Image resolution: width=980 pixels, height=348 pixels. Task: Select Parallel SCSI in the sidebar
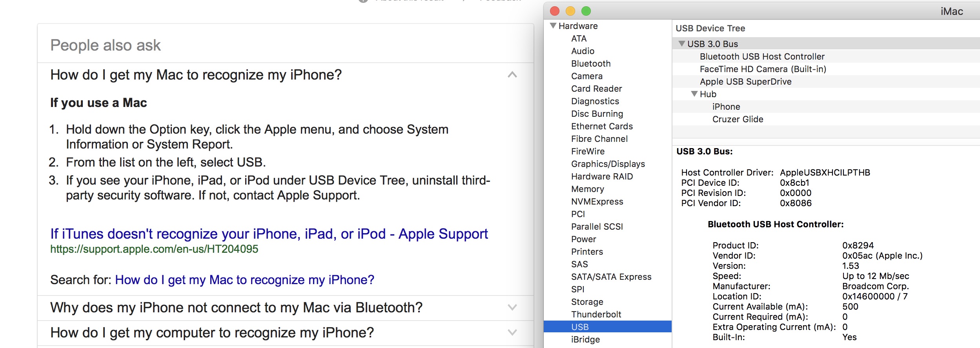click(x=597, y=227)
